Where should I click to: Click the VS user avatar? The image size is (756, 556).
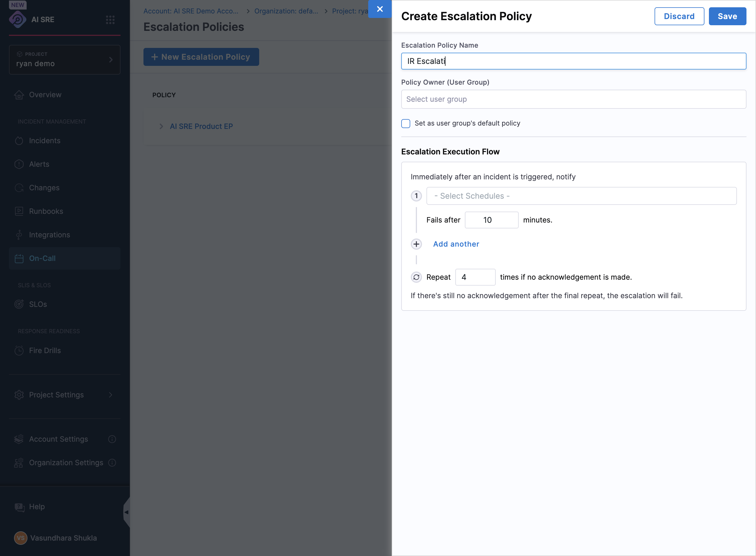(x=20, y=538)
